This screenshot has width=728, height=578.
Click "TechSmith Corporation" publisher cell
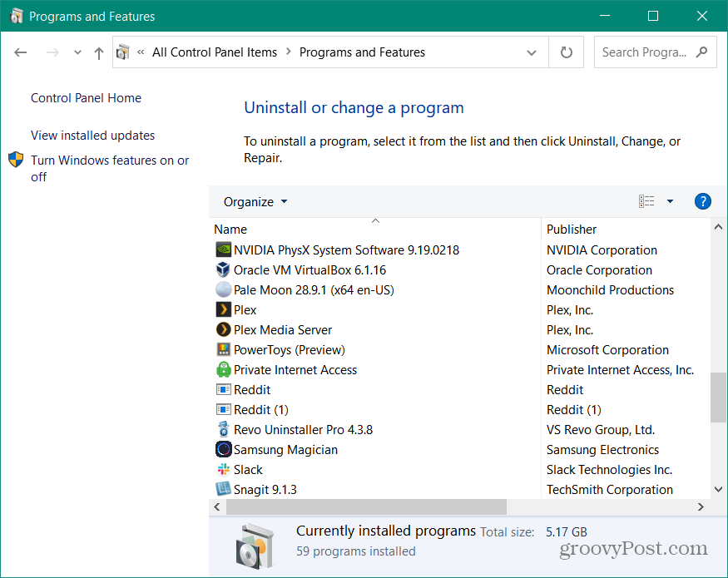pyautogui.click(x=610, y=489)
